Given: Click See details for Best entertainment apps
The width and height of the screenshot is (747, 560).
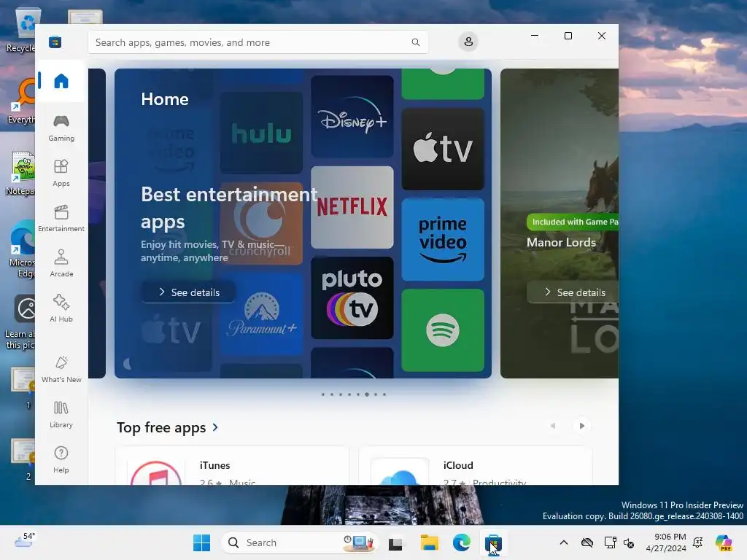Looking at the screenshot, I should 188,292.
